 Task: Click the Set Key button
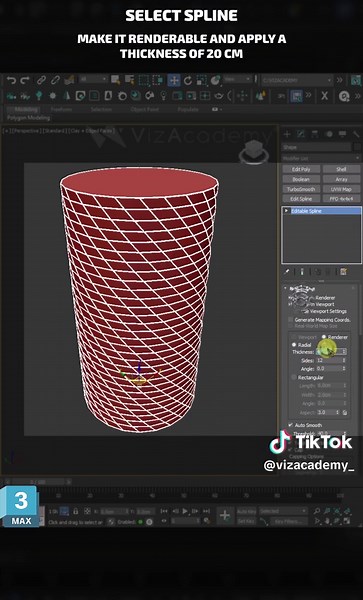[246, 521]
